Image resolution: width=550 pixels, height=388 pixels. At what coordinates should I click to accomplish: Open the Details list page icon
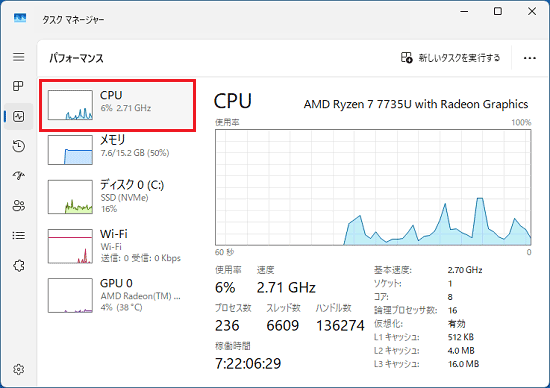19,235
